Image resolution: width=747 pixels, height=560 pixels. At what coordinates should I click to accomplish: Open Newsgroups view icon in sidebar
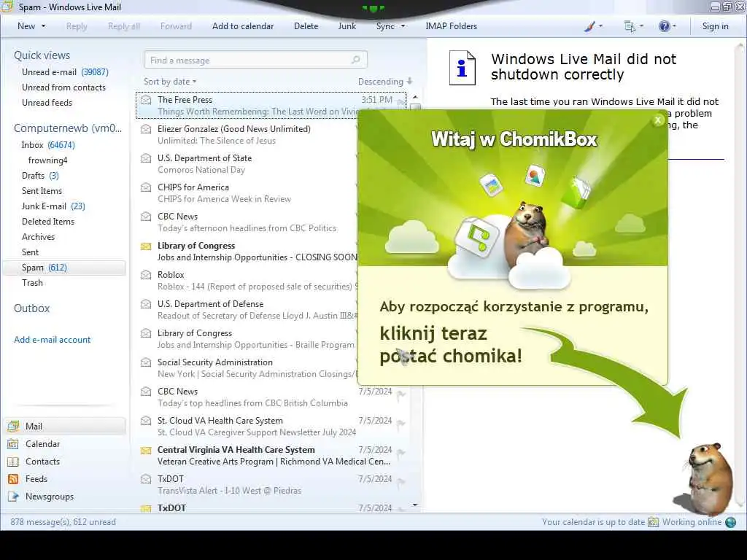(x=13, y=497)
